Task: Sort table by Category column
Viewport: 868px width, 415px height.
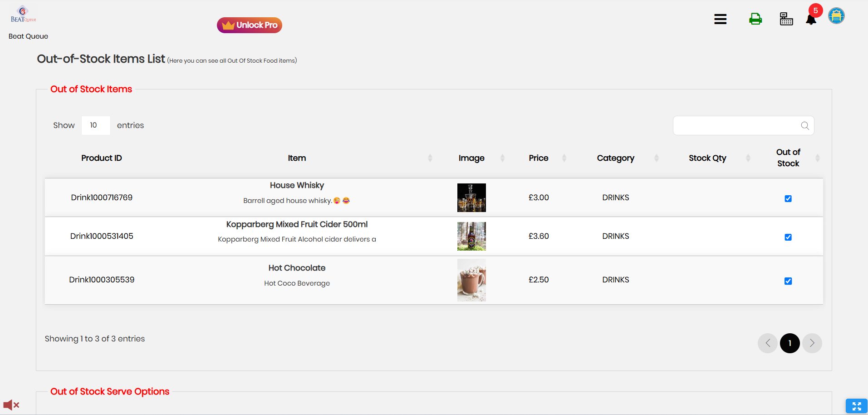Action: pyautogui.click(x=615, y=158)
